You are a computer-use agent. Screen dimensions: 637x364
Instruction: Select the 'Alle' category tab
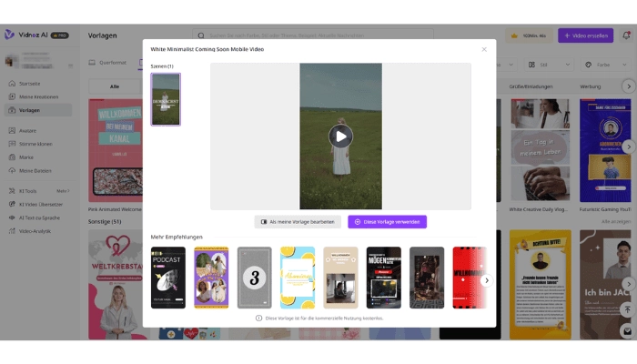pyautogui.click(x=115, y=86)
